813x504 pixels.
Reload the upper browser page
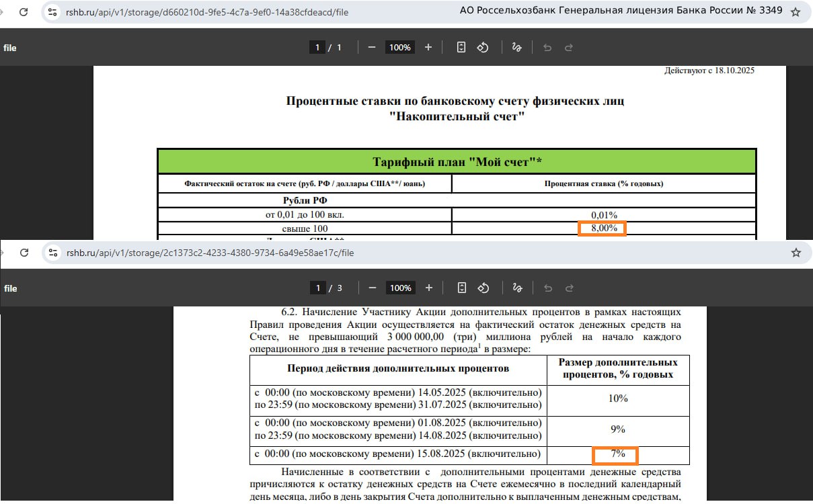tap(24, 12)
